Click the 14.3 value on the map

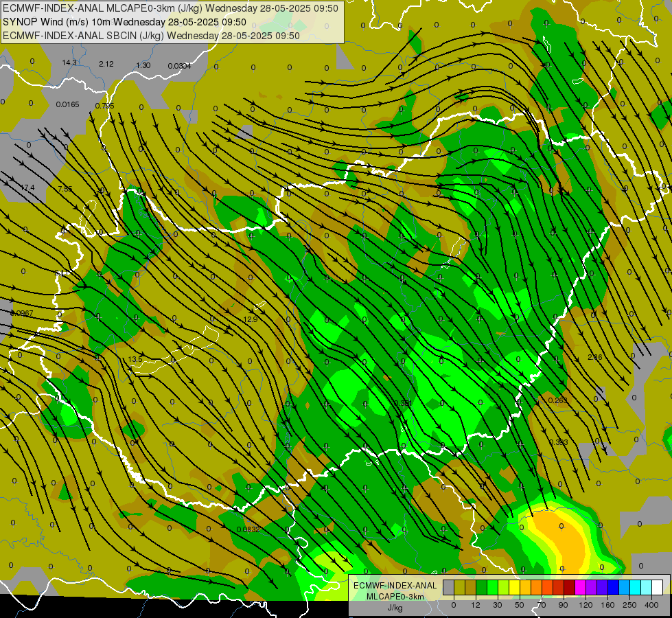pos(69,63)
